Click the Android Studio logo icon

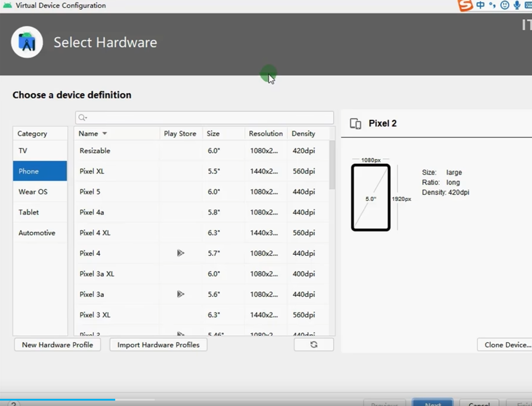27,42
